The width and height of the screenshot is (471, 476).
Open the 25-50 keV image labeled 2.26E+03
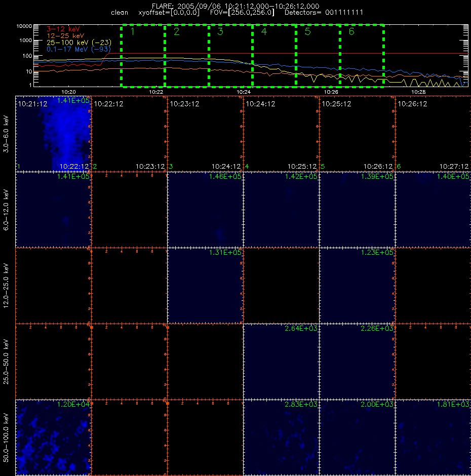[x=357, y=362]
